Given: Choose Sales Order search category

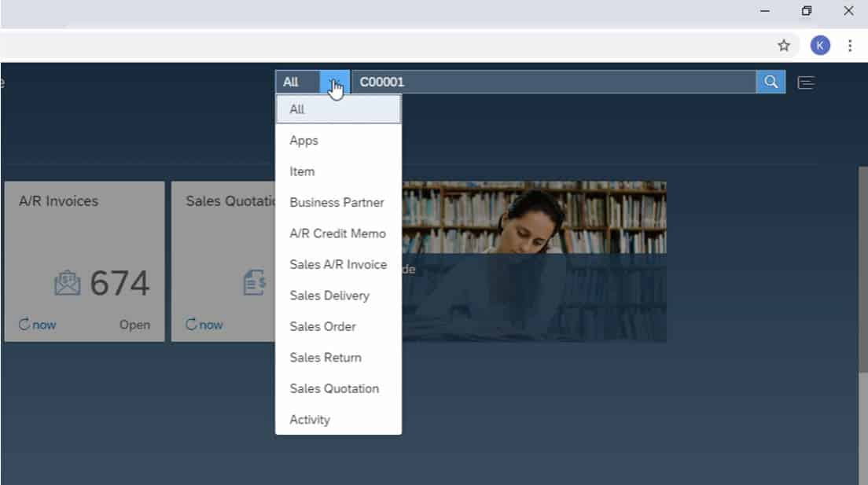Looking at the screenshot, I should tap(322, 326).
